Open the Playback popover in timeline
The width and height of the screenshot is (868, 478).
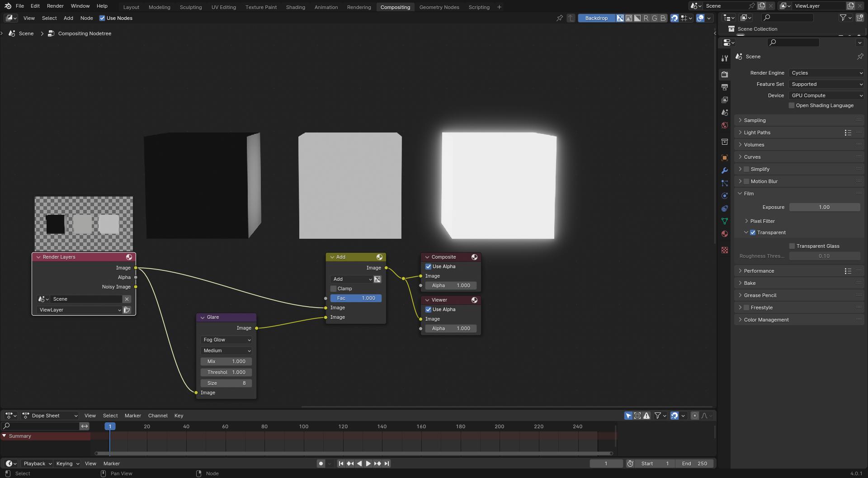[x=38, y=464]
